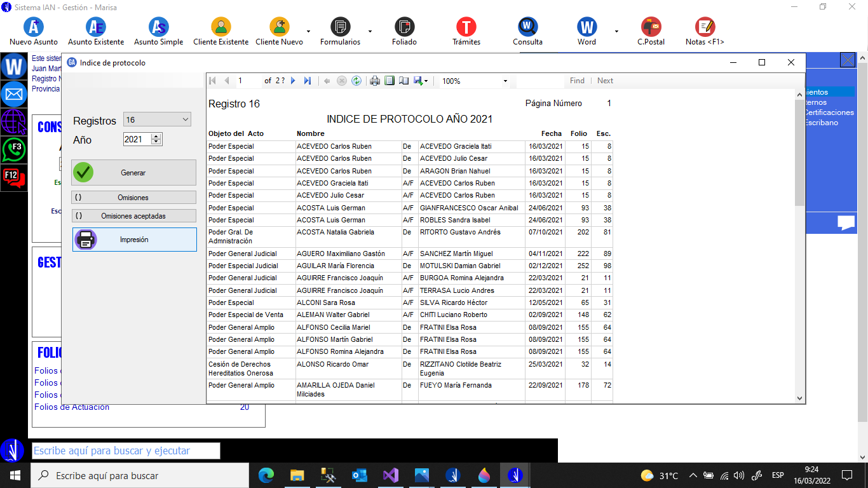Click the Find text search field
Screen dimensions: 868x488
coord(539,81)
